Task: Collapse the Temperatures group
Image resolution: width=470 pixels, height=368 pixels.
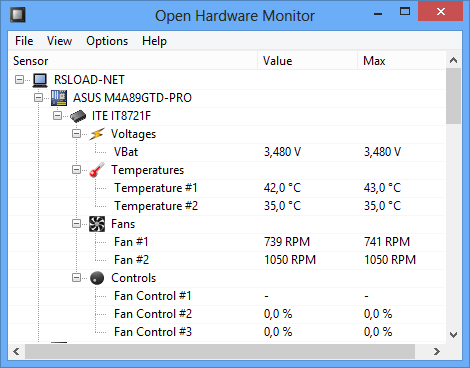Action: (77, 170)
